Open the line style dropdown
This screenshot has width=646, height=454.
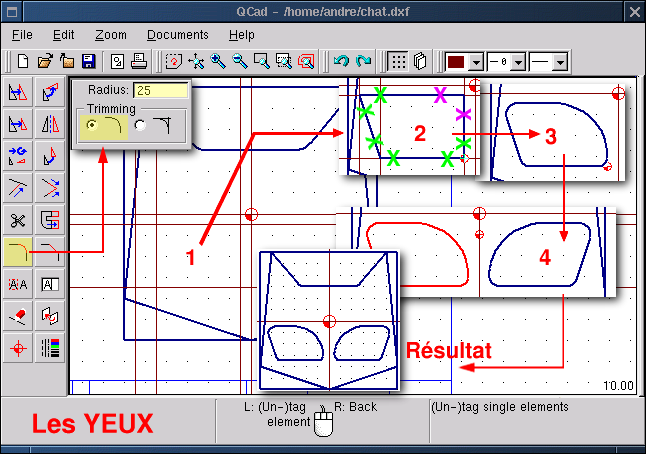coord(560,62)
